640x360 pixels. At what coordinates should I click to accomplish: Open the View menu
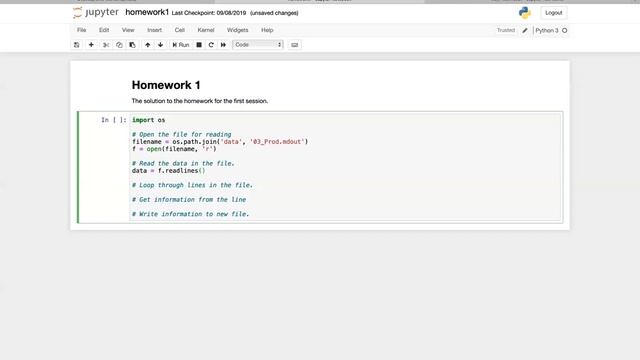tap(128, 30)
